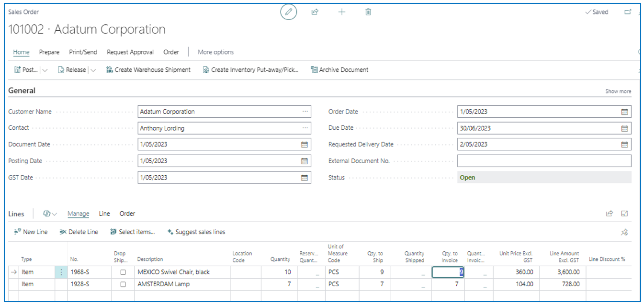
Task: Open Order Date calendar picker
Action: [x=624, y=112]
